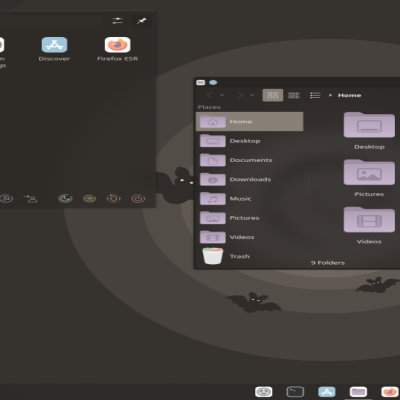Viewport: 400px width, 400px height.
Task: Go forward in the file manager
Action: (x=240, y=95)
